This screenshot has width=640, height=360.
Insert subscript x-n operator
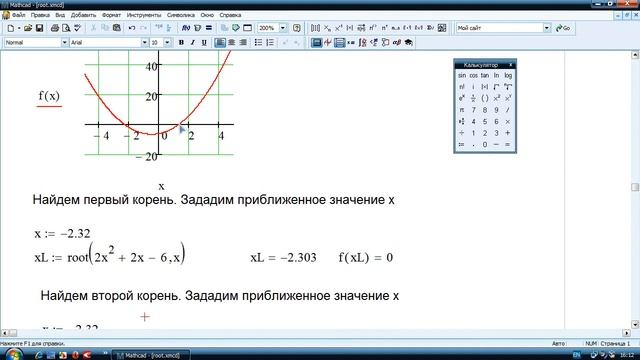[327, 28]
